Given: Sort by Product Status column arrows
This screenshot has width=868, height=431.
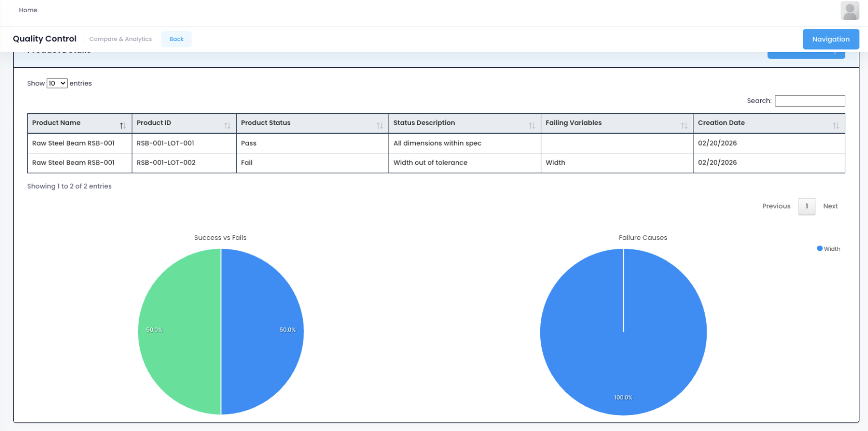Looking at the screenshot, I should (x=379, y=125).
